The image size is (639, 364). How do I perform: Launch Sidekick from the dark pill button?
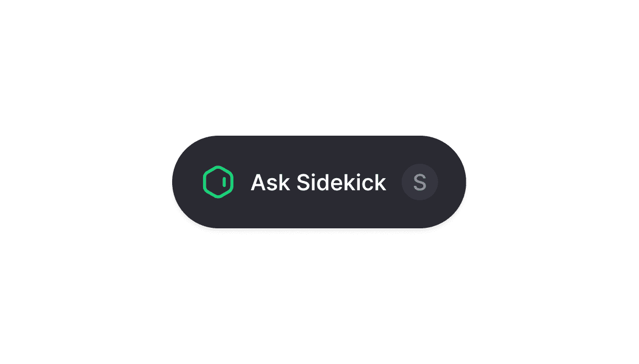pyautogui.click(x=319, y=182)
